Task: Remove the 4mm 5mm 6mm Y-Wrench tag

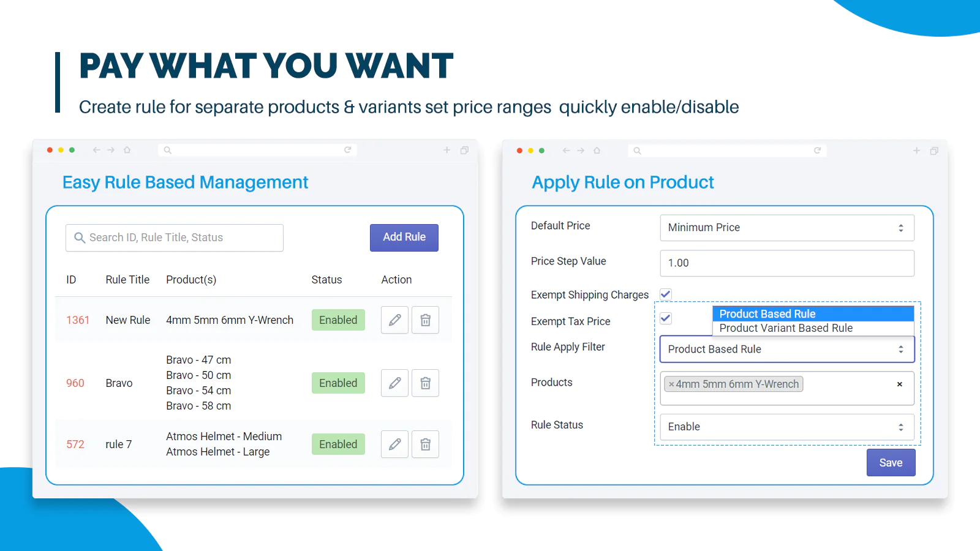Action: [x=671, y=384]
